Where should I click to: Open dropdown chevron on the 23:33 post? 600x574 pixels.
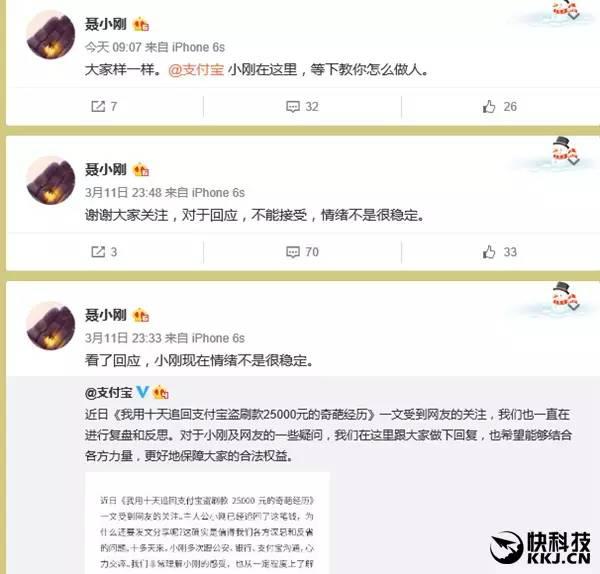click(x=574, y=306)
